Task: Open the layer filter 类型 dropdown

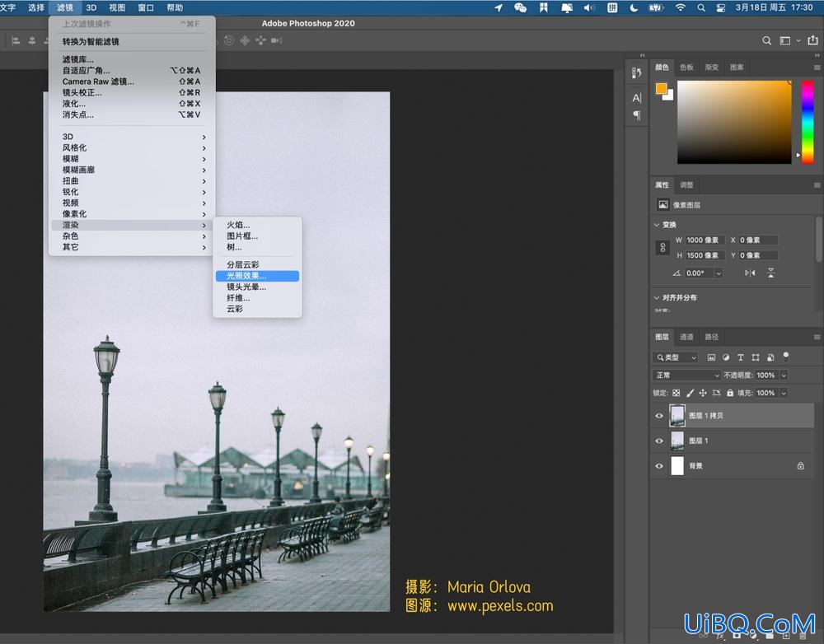Action: coord(676,357)
